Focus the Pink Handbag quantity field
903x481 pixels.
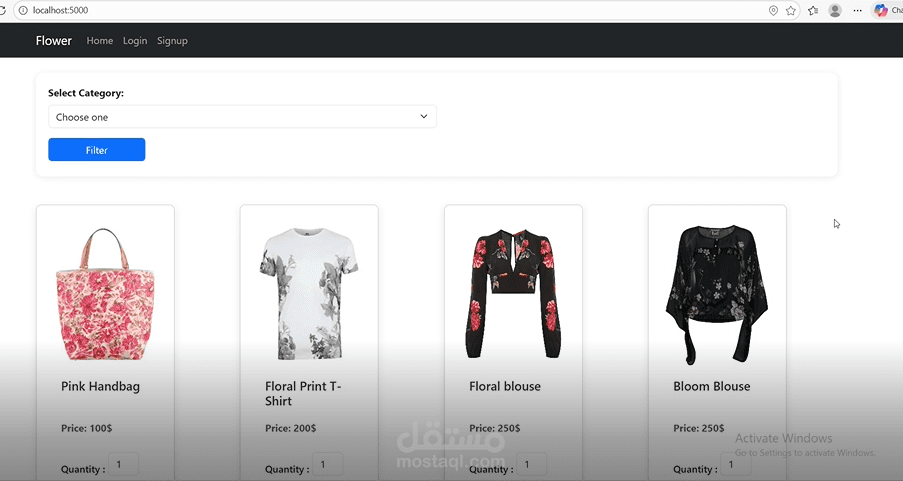123,465
